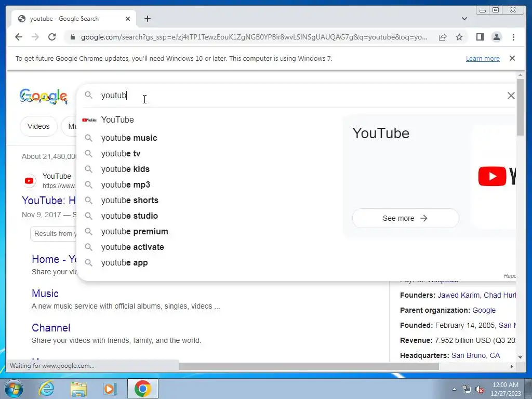Open Chrome three-dot menu

tap(513, 37)
